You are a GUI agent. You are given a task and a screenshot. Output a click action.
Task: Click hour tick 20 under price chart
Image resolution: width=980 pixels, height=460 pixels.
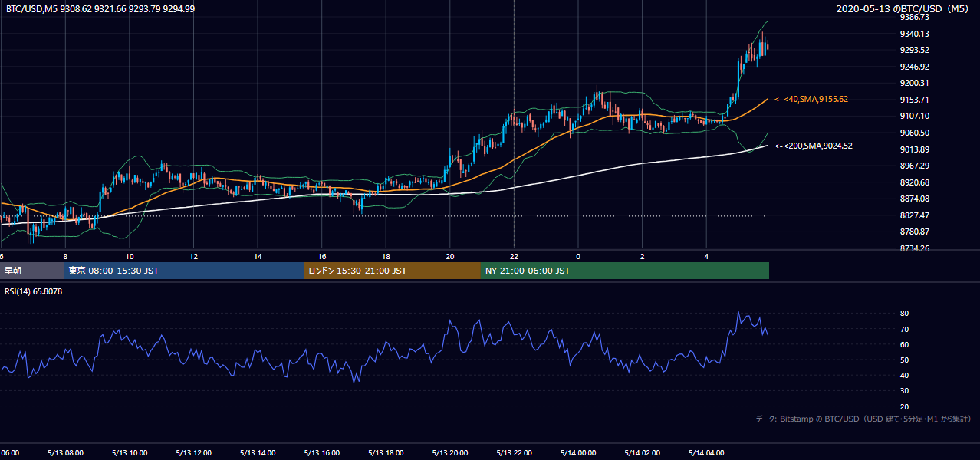[x=450, y=257]
